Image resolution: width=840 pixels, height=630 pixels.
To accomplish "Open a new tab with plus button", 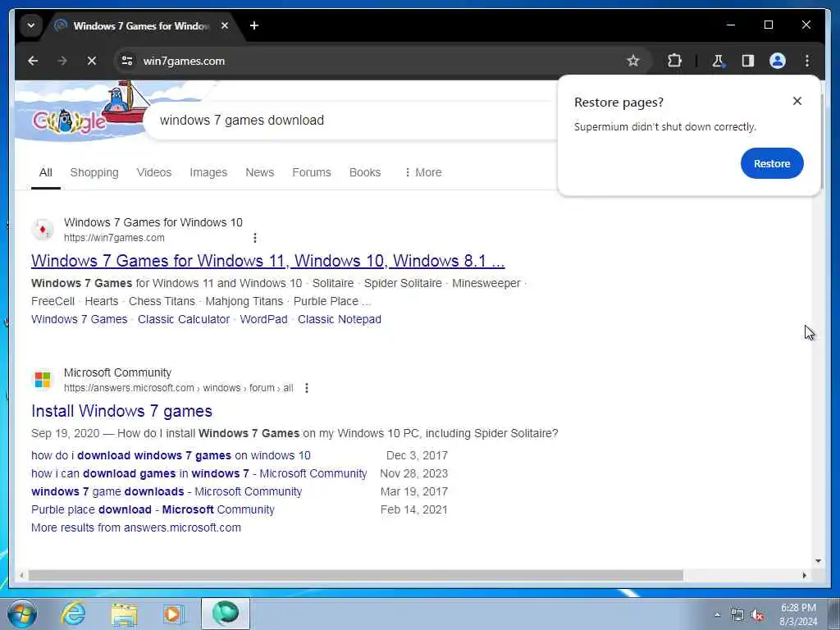I will tap(254, 25).
